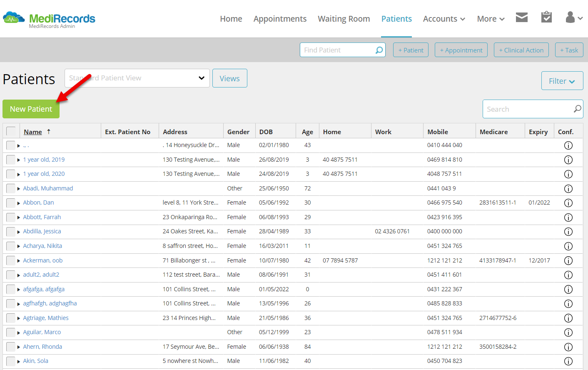This screenshot has width=588, height=370.
Task: Open the Filter dropdown
Action: point(562,81)
